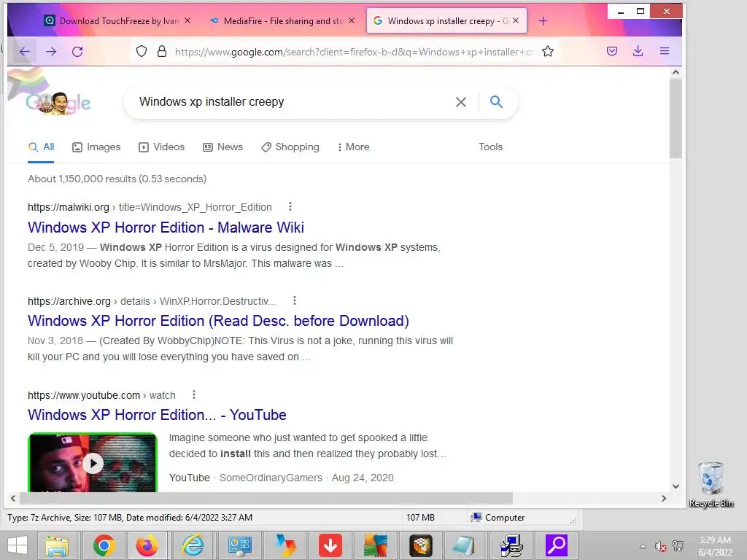Image resolution: width=747 pixels, height=560 pixels.
Task: Click the vertical scrollbar down arrow
Action: pyautogui.click(x=676, y=486)
